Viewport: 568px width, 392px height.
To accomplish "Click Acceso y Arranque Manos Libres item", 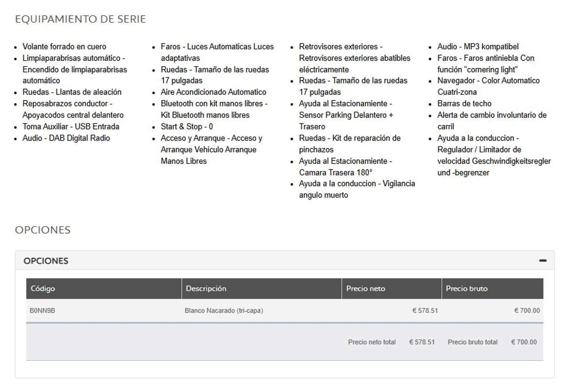I will tap(211, 149).
